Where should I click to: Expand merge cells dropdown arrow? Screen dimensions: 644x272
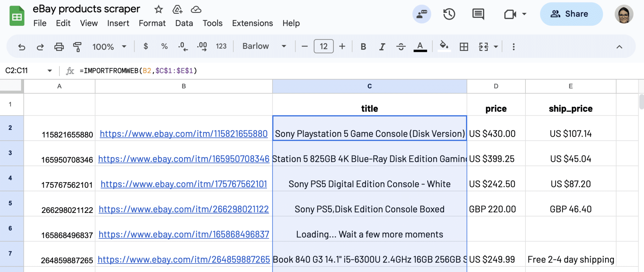point(496,47)
